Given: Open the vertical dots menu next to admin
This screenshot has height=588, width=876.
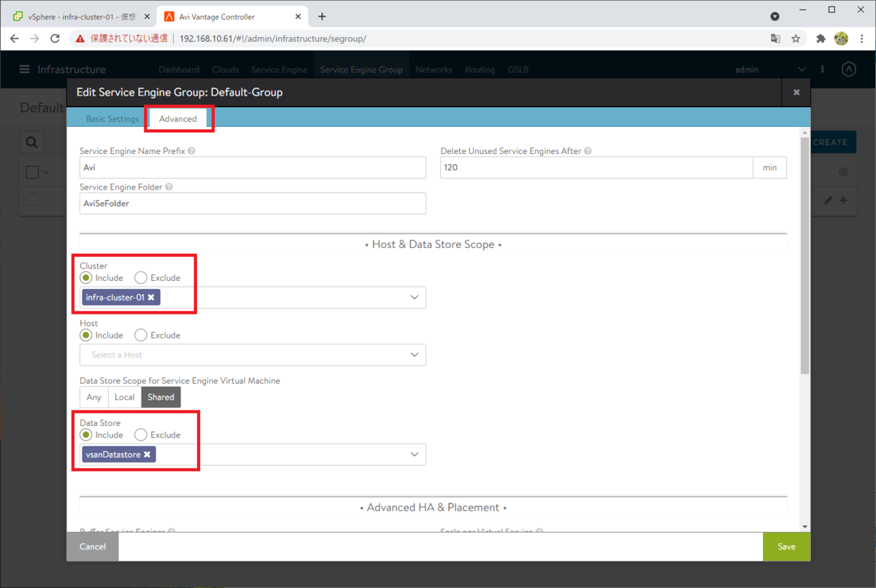Looking at the screenshot, I should coord(823,69).
